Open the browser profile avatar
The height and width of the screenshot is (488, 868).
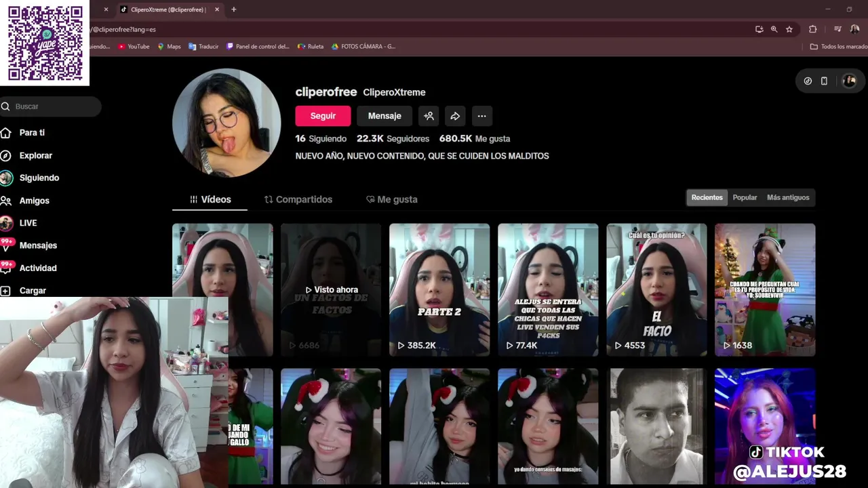[x=854, y=29]
